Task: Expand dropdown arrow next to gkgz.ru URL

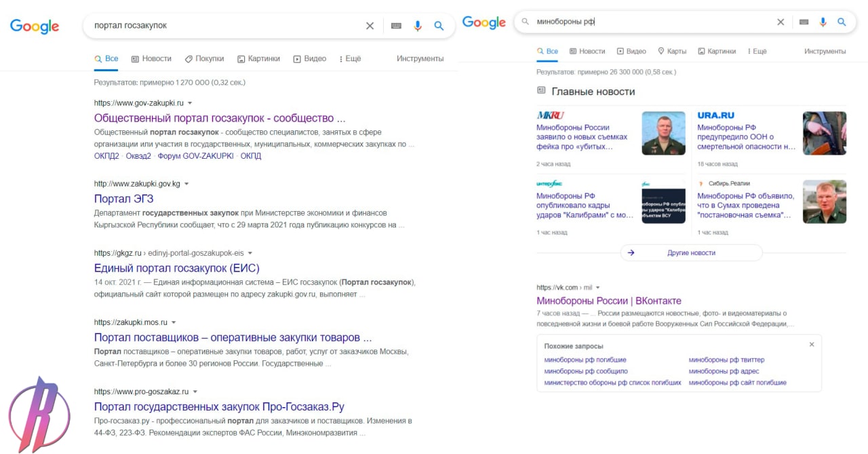Action: coord(250,253)
